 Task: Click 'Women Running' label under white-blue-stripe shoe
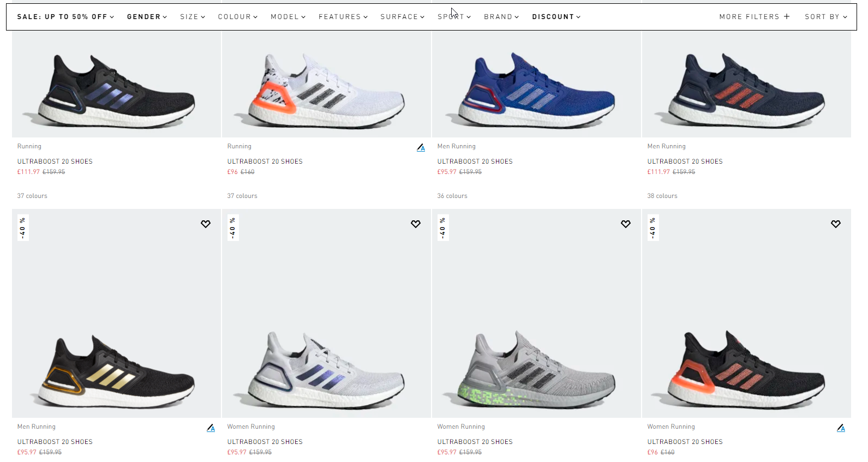251,427
